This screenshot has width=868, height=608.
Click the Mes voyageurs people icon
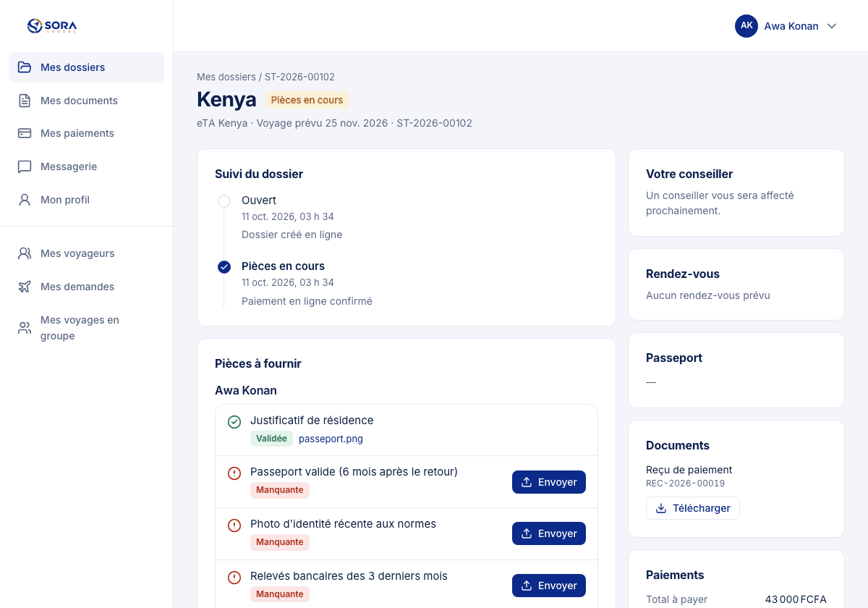tap(25, 253)
